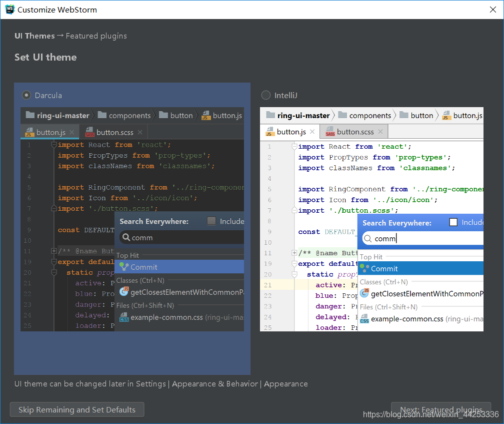Close button.js tab in Darcula preview
Image resolution: width=504 pixels, height=424 pixels.
[x=71, y=132]
